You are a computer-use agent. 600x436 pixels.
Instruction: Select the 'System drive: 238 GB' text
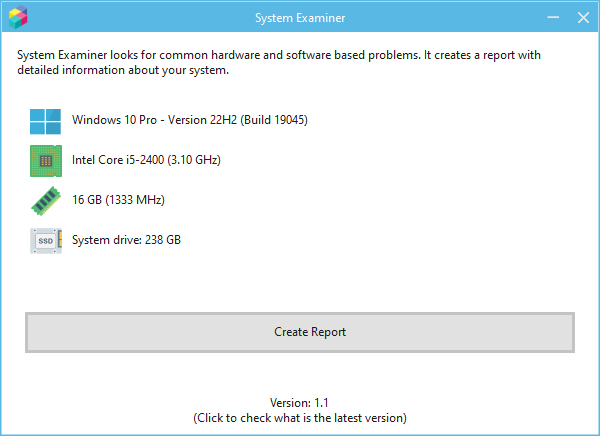pos(126,240)
